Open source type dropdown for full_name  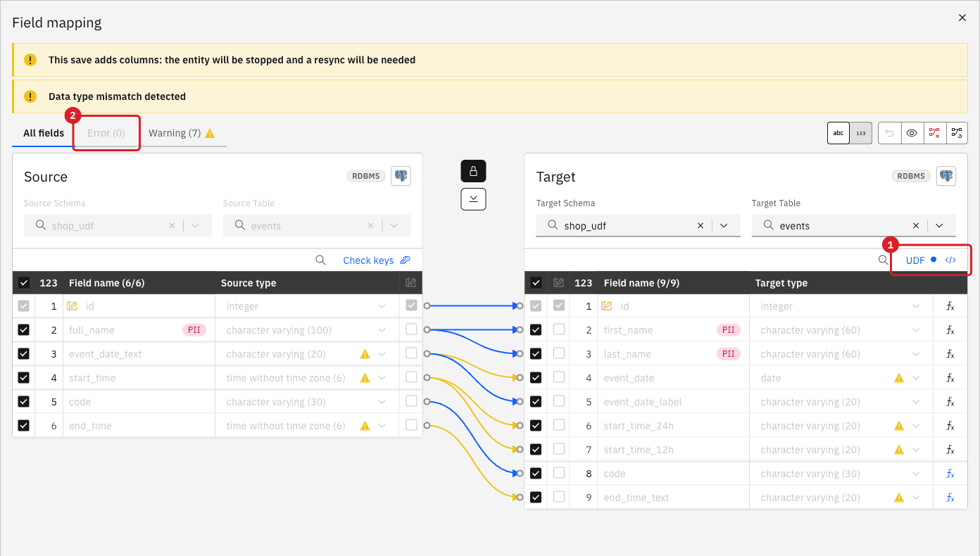tap(382, 330)
